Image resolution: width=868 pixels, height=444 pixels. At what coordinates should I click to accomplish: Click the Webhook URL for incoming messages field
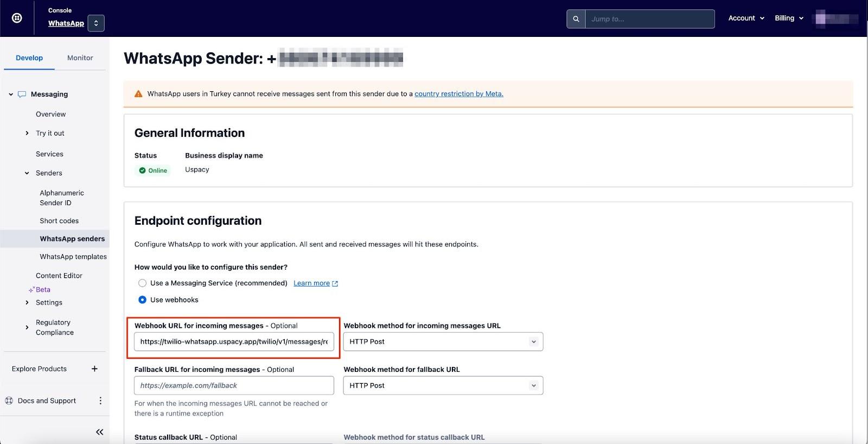pyautogui.click(x=234, y=341)
